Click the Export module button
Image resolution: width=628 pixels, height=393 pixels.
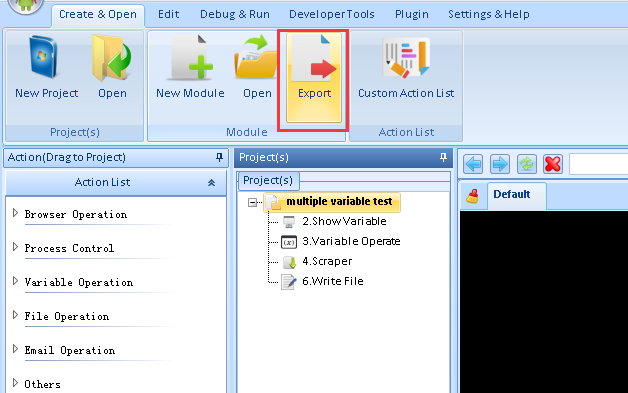pos(314,78)
